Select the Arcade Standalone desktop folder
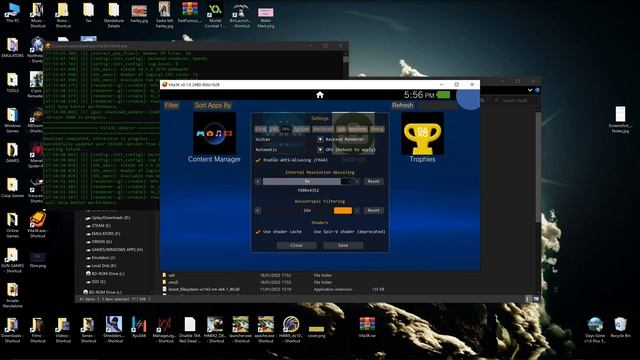640x360 pixels. (x=12, y=295)
